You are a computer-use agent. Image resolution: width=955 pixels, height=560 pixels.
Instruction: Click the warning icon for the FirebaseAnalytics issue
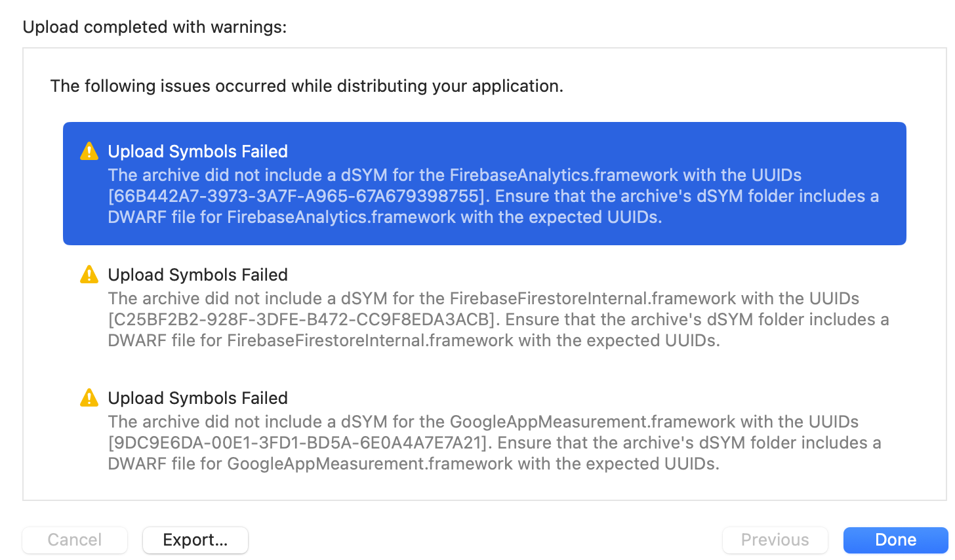pos(89,151)
